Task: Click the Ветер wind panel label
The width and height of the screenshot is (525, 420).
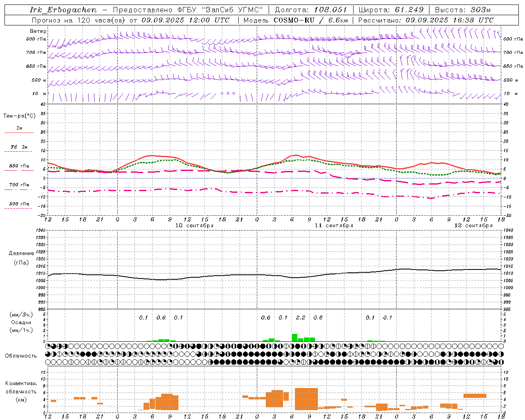Action: pos(38,31)
